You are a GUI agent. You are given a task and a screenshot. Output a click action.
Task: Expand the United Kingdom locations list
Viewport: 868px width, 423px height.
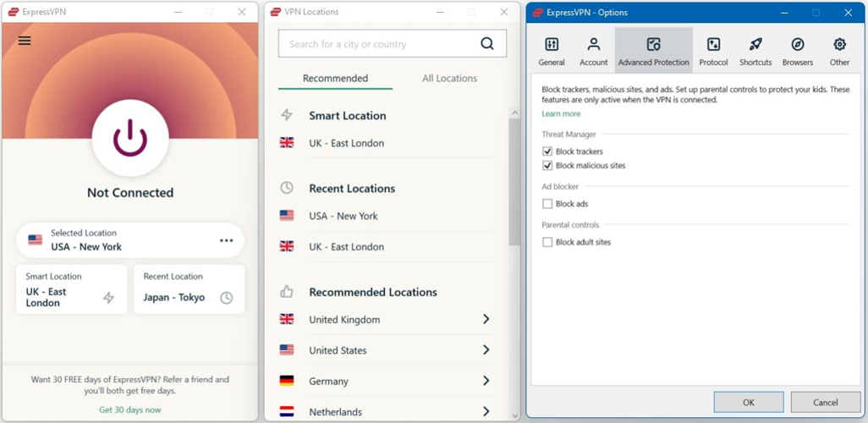[x=486, y=320]
